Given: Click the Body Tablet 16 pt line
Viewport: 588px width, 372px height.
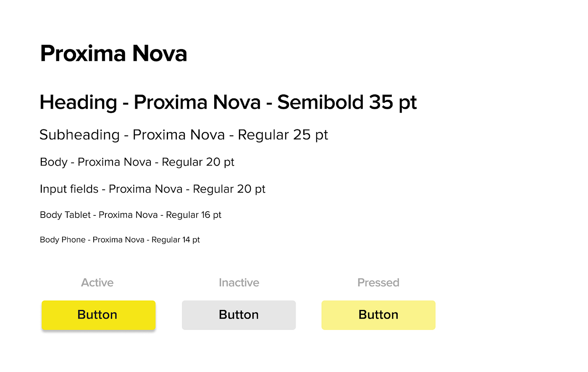Looking at the screenshot, I should (x=131, y=215).
